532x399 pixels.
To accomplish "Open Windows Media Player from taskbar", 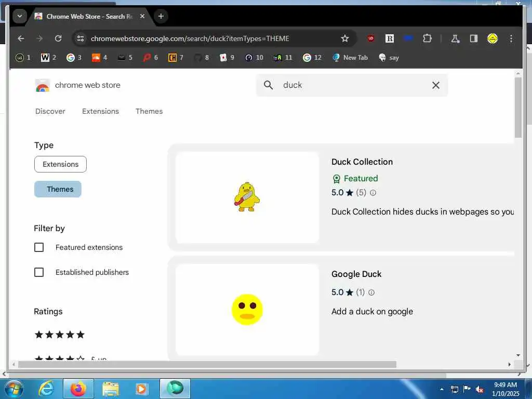I will (141, 389).
